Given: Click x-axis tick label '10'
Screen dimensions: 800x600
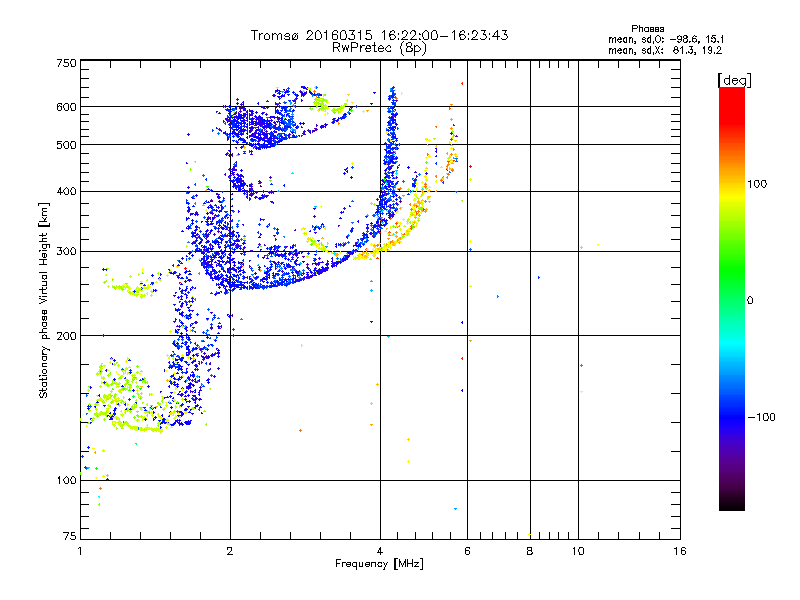Looking at the screenshot, I should 578,551.
